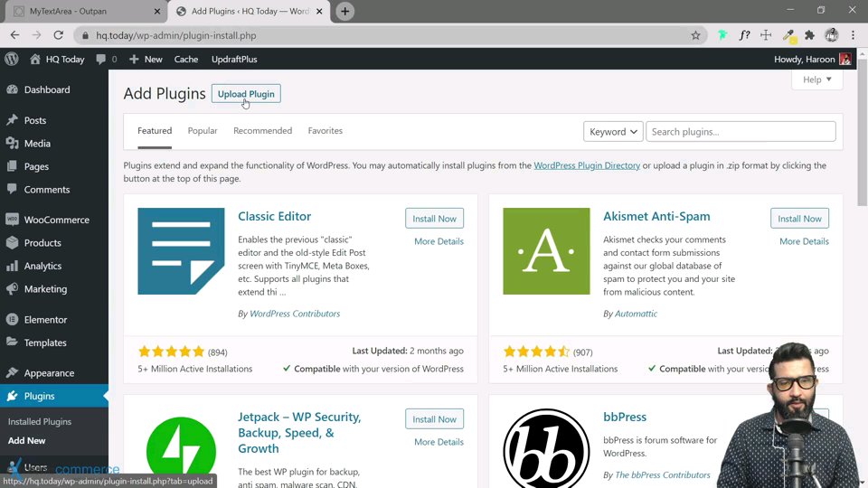The height and width of the screenshot is (488, 868).
Task: Click the Akismet green A thumbnail
Action: pyautogui.click(x=546, y=251)
